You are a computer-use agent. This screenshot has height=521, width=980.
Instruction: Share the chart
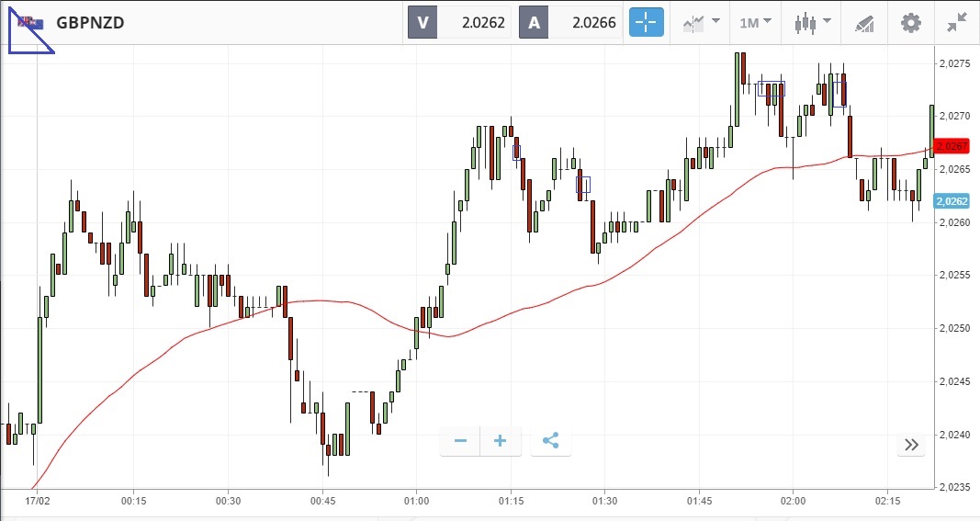click(x=550, y=441)
